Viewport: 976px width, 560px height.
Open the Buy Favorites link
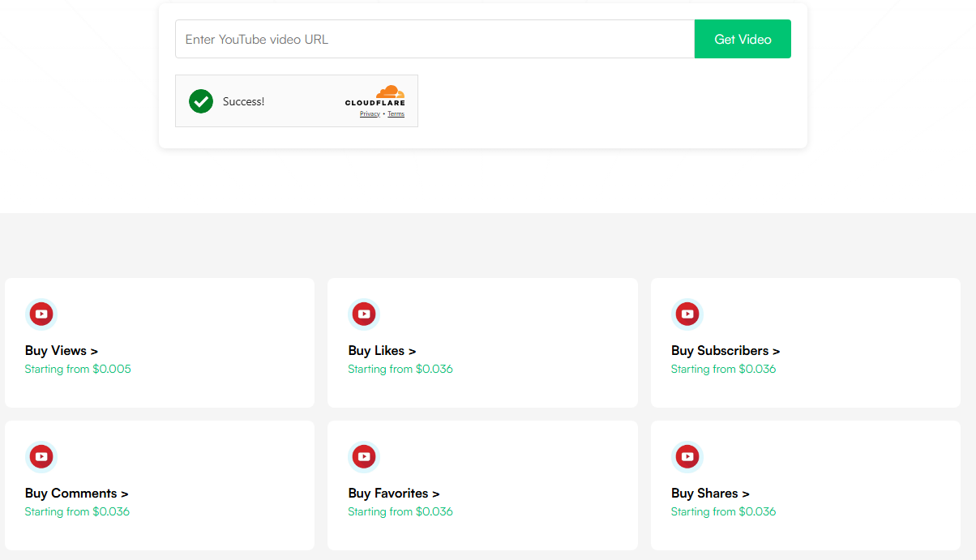pyautogui.click(x=394, y=494)
